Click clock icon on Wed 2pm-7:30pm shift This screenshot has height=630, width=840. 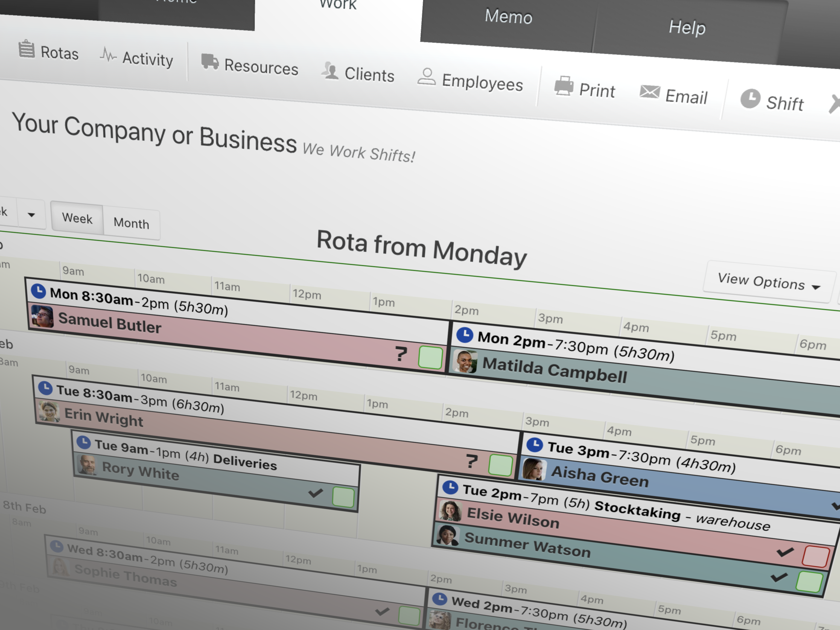(x=440, y=599)
